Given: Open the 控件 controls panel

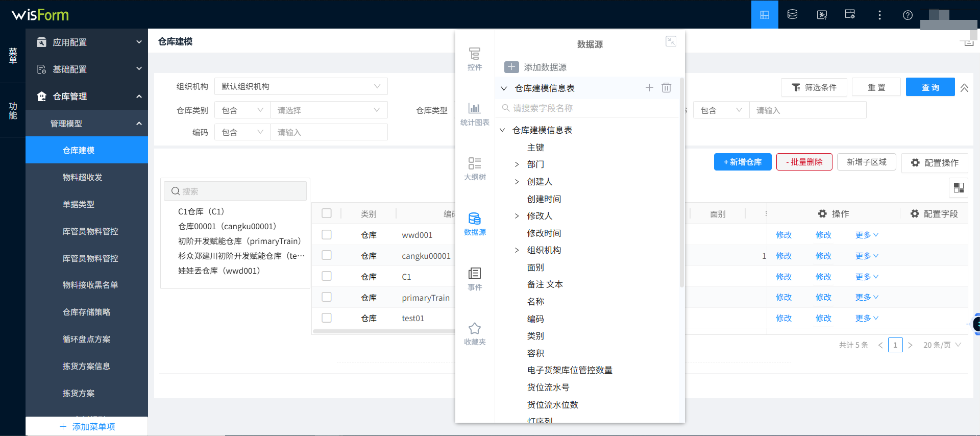Looking at the screenshot, I should 475,59.
